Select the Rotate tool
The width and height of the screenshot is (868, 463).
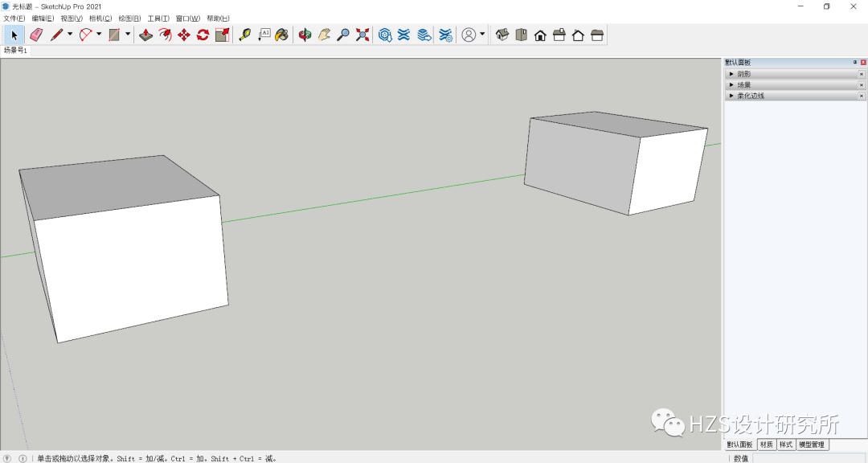pos(203,35)
